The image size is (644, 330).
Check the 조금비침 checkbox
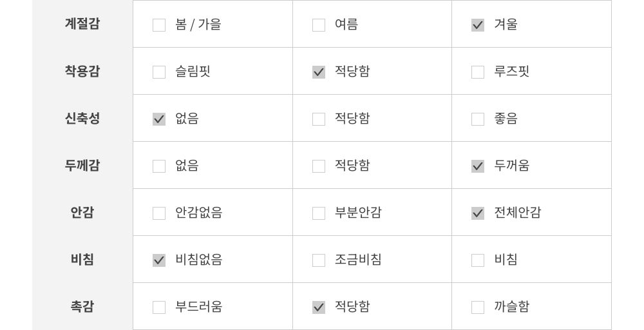319,260
